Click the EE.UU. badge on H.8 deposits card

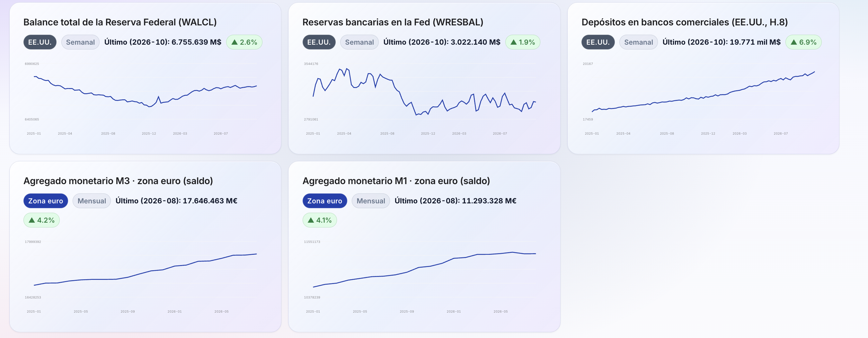(598, 42)
